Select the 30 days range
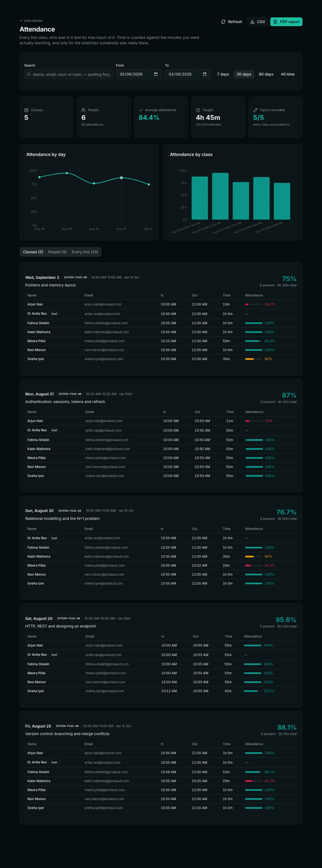The image size is (322, 868). 244,74
